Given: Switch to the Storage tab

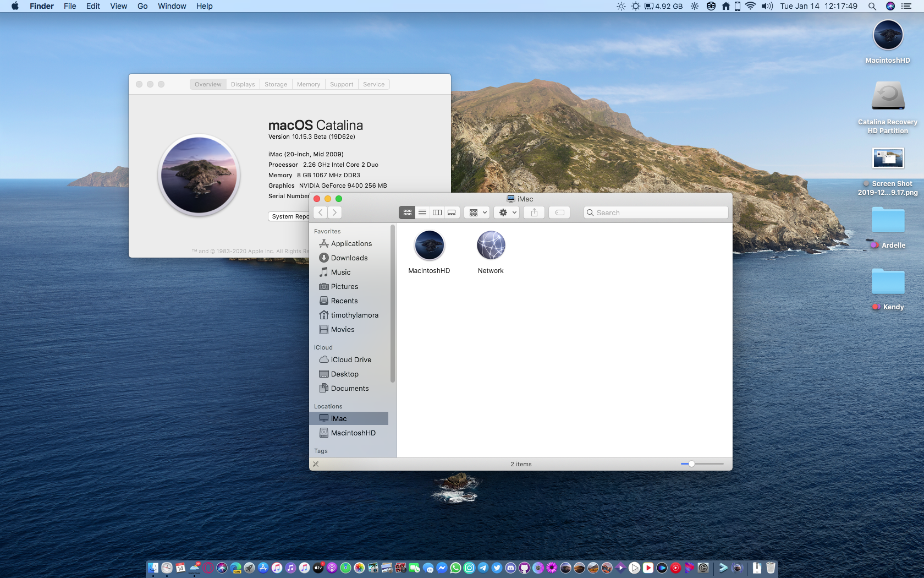Looking at the screenshot, I should [276, 84].
